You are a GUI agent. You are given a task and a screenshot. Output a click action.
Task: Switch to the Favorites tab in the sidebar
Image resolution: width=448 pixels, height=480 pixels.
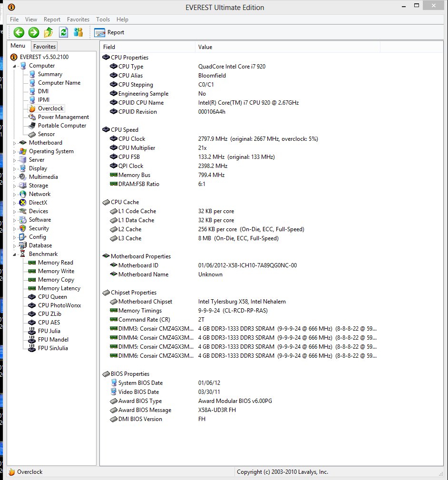point(44,46)
